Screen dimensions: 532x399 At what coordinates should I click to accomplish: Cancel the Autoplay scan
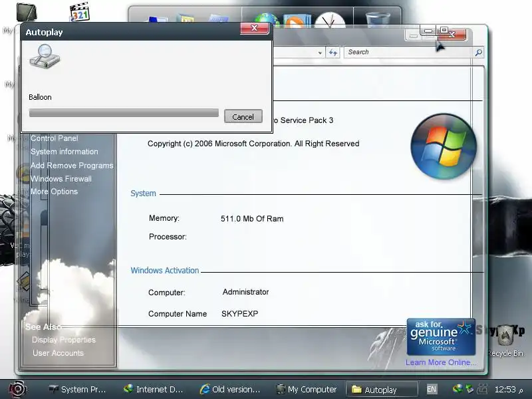243,116
